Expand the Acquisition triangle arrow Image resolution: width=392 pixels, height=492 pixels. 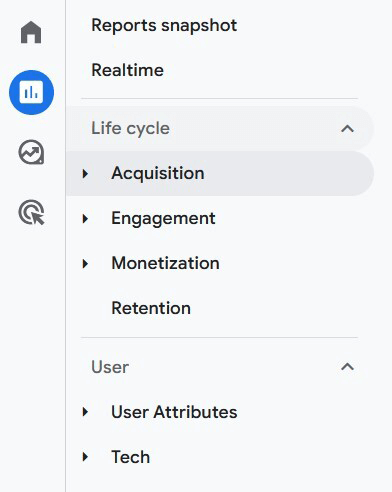85,173
